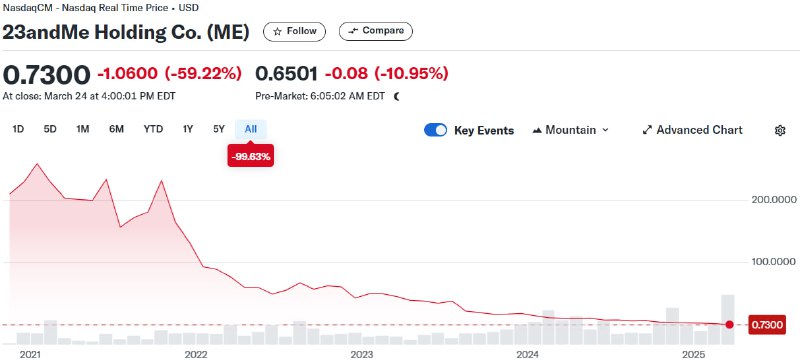This screenshot has width=800, height=364.
Task: Choose the 5Y range tab
Action: coord(219,129)
